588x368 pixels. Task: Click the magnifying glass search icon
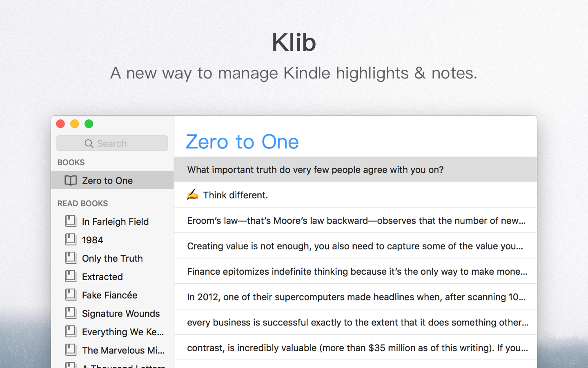click(89, 144)
